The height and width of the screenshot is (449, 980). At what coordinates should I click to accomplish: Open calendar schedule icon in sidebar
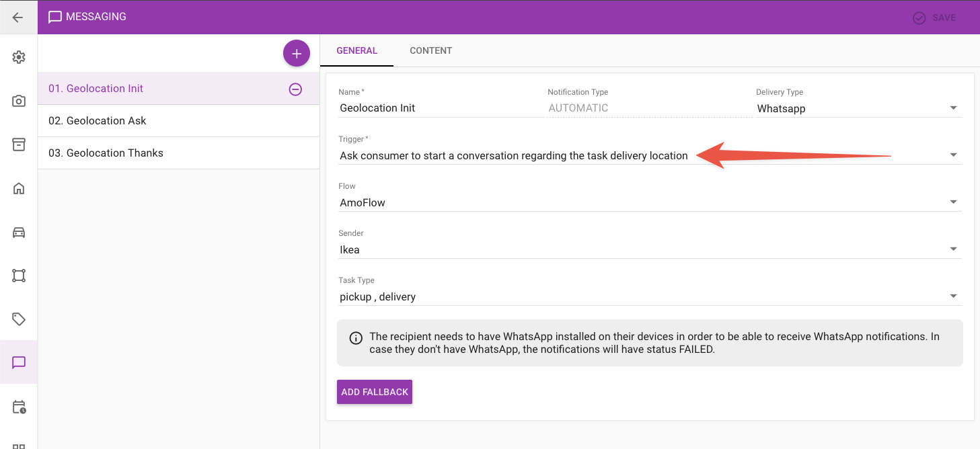pyautogui.click(x=19, y=407)
